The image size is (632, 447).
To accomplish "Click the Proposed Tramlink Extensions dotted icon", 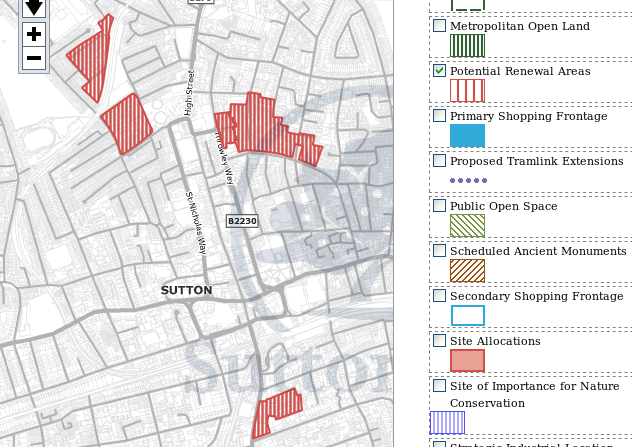I will tap(468, 181).
